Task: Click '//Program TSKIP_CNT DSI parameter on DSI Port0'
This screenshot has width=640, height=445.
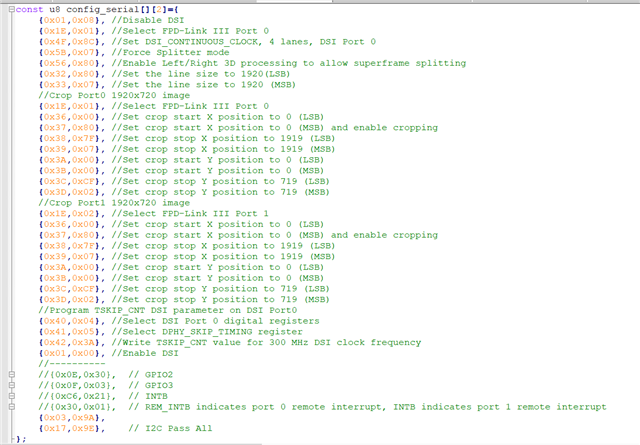Action: pos(168,310)
